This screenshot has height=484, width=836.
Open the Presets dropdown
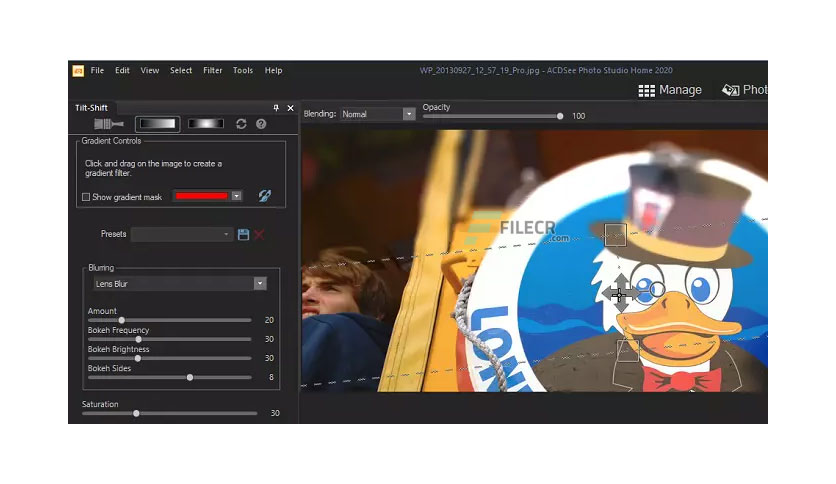[x=181, y=234]
